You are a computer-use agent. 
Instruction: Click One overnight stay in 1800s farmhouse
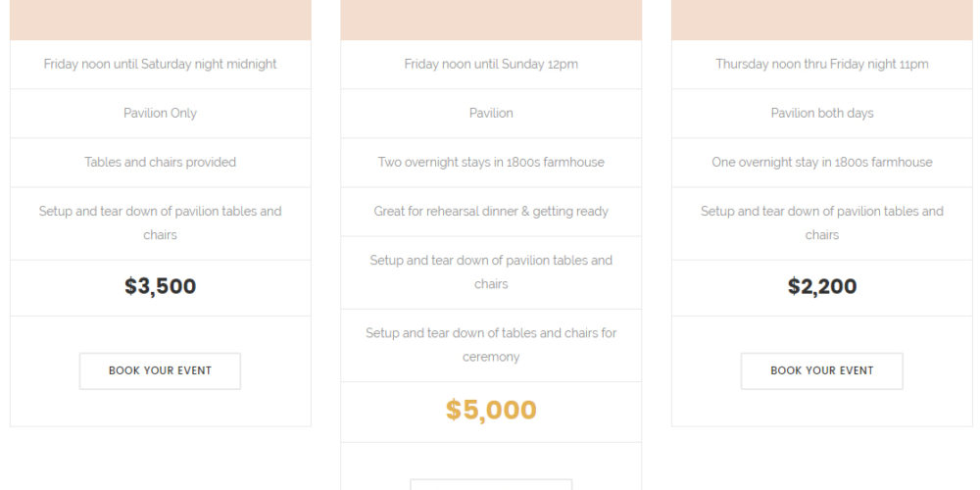[822, 163]
